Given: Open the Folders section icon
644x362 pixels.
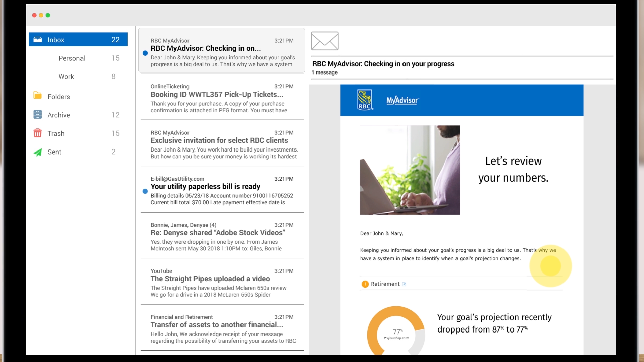Looking at the screenshot, I should (38, 96).
